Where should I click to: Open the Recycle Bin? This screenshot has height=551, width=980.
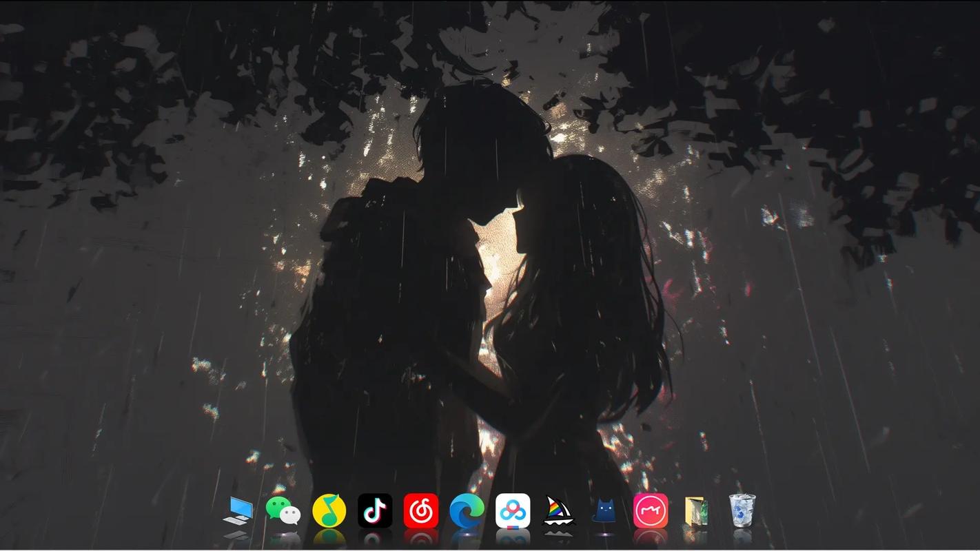[742, 511]
